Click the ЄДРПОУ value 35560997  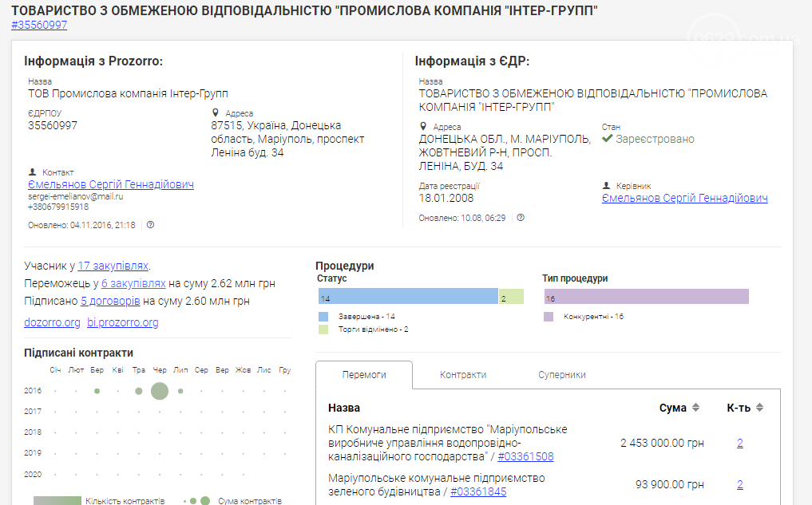click(x=53, y=126)
